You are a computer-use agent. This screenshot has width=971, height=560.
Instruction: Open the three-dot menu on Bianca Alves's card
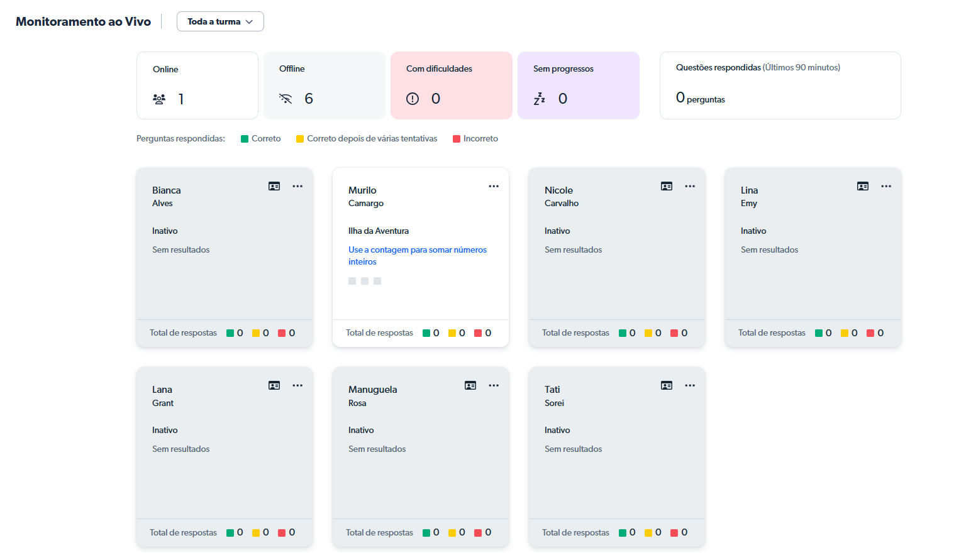pos(297,186)
